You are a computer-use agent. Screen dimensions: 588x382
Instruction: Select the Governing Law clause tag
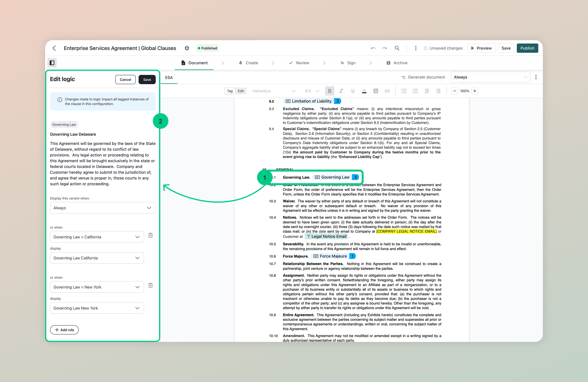[x=335, y=177]
